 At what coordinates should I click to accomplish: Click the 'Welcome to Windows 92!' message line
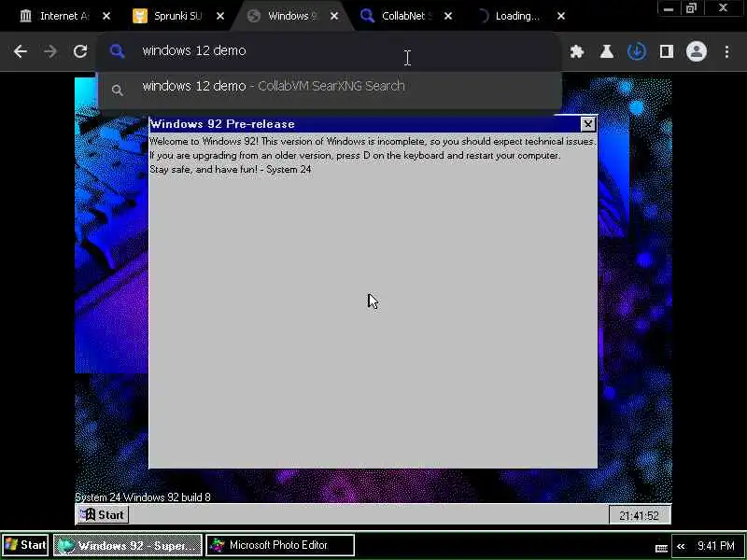(x=373, y=142)
